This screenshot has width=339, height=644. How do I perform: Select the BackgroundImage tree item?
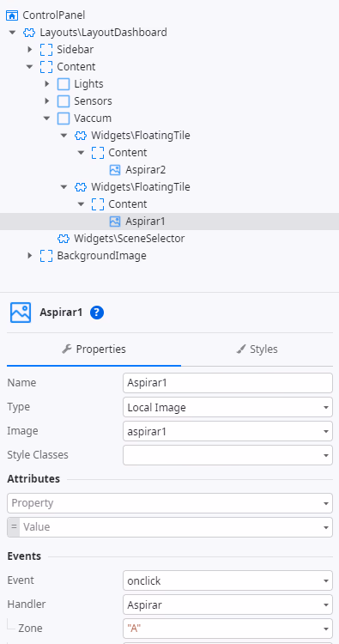coord(102,256)
